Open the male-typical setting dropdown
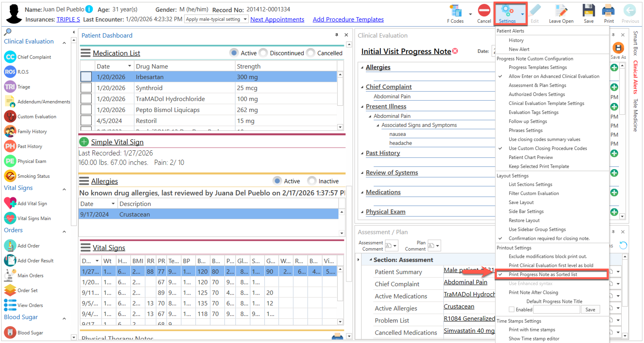 coord(245,19)
